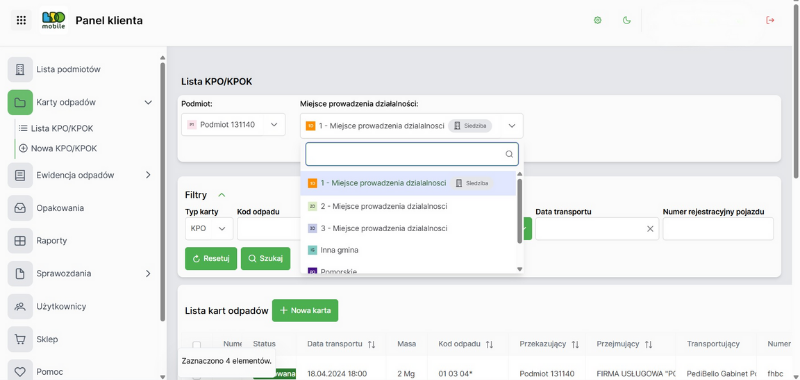Collapse the Filtry section chevron
800x380 pixels.
221,195
